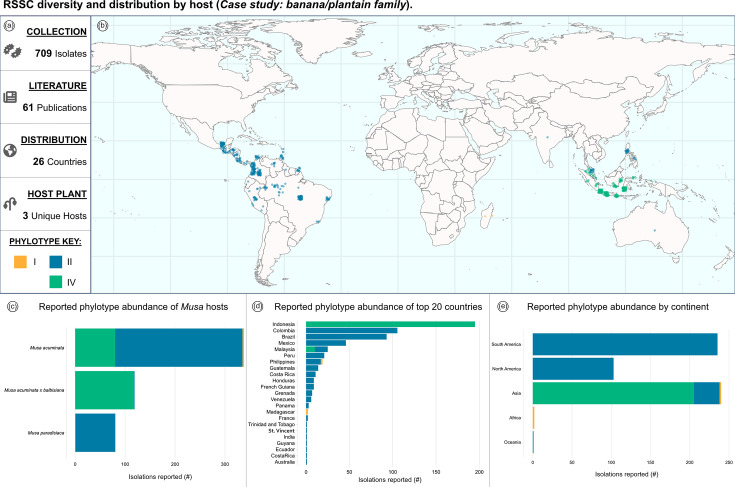735x487 pixels.
Task: Click the green Indonesia bar in country chart
Action: pos(390,324)
